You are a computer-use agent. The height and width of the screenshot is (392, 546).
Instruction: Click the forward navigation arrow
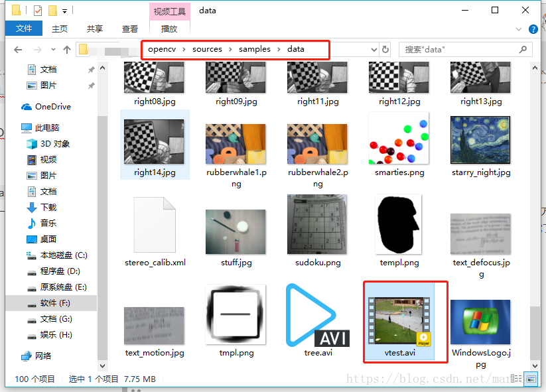tap(37, 50)
